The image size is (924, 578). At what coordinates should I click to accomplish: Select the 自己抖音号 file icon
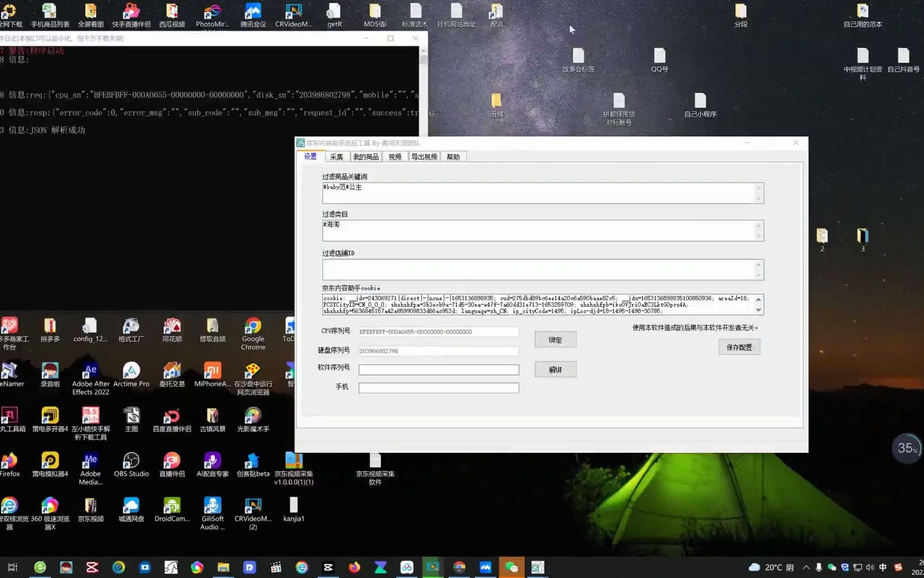tap(903, 60)
